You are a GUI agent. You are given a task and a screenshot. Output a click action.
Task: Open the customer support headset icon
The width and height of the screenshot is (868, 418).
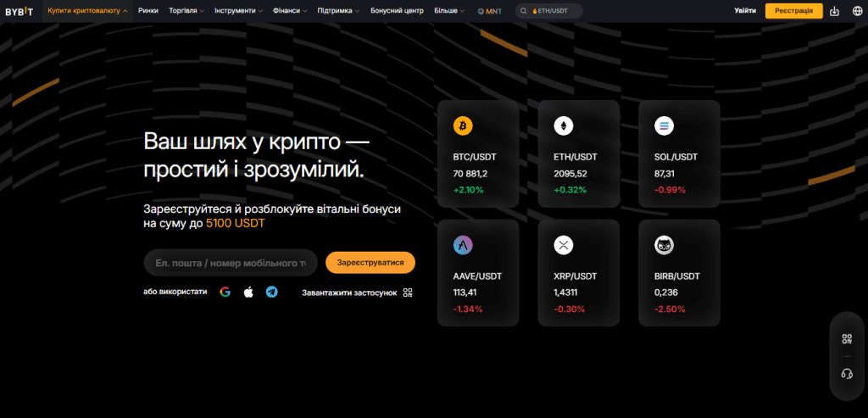[x=847, y=374]
